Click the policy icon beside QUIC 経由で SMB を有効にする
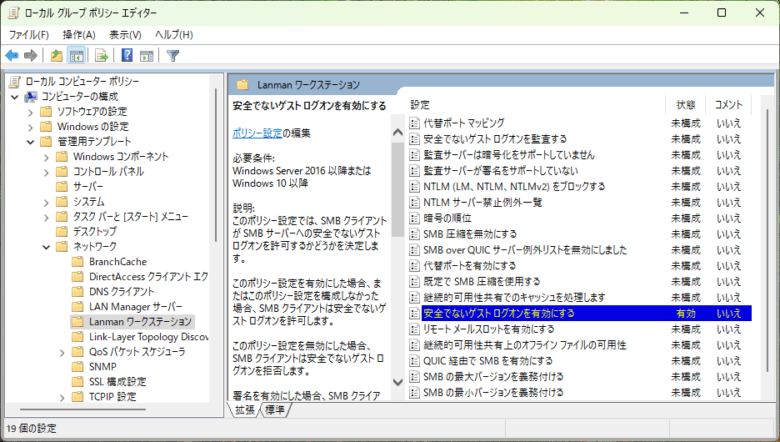The height and width of the screenshot is (442, 780). 414,360
